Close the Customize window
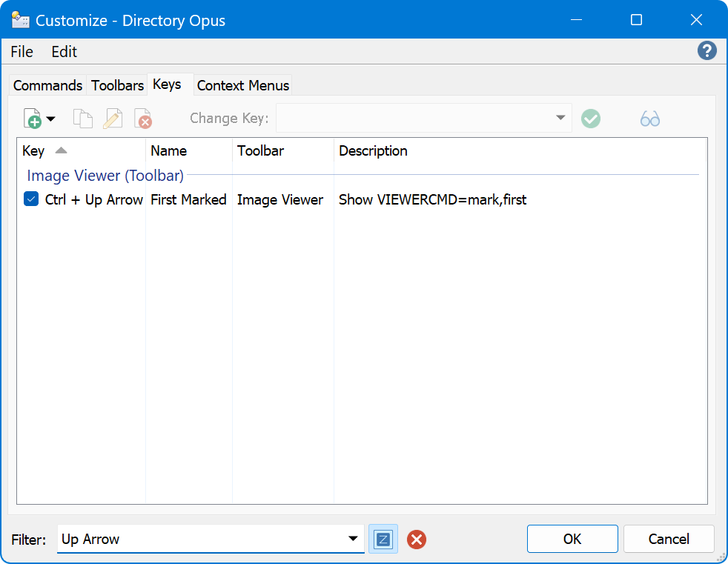Screen dimensions: 728x564 (696, 19)
